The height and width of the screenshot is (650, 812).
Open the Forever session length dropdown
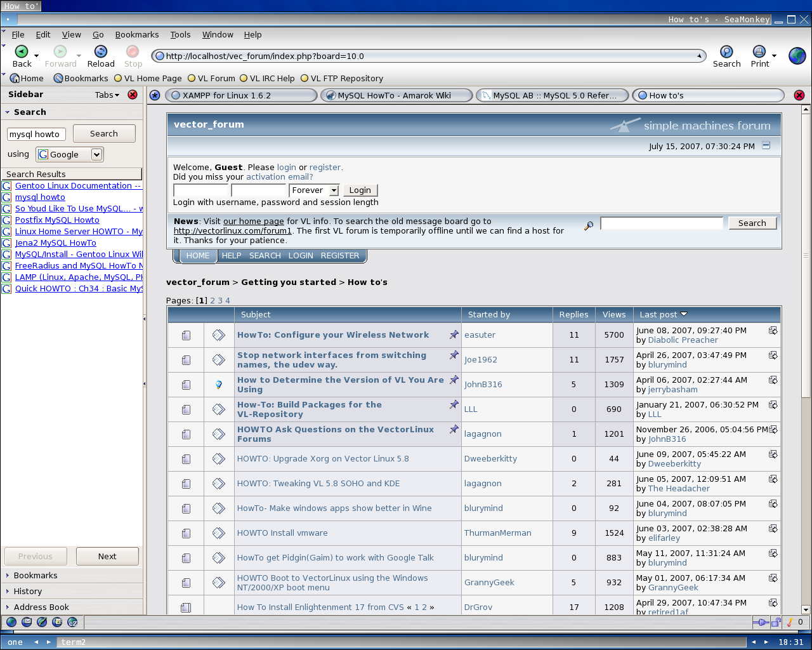(x=334, y=190)
